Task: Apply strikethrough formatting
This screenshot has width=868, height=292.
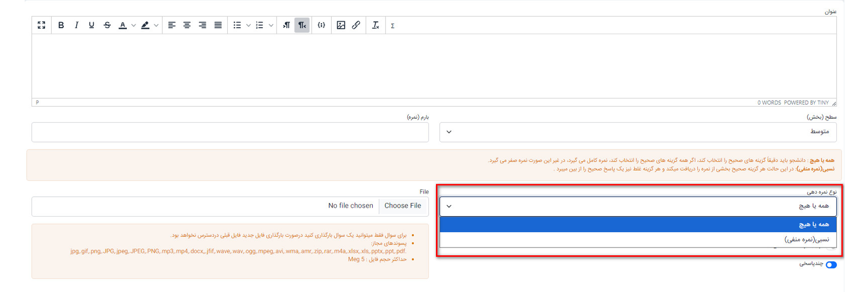Action: click(107, 25)
